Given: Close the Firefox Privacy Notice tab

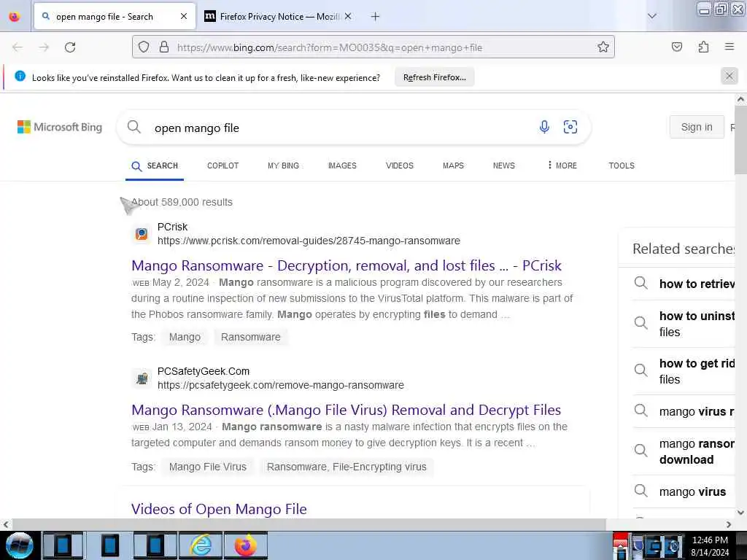Looking at the screenshot, I should click(348, 16).
